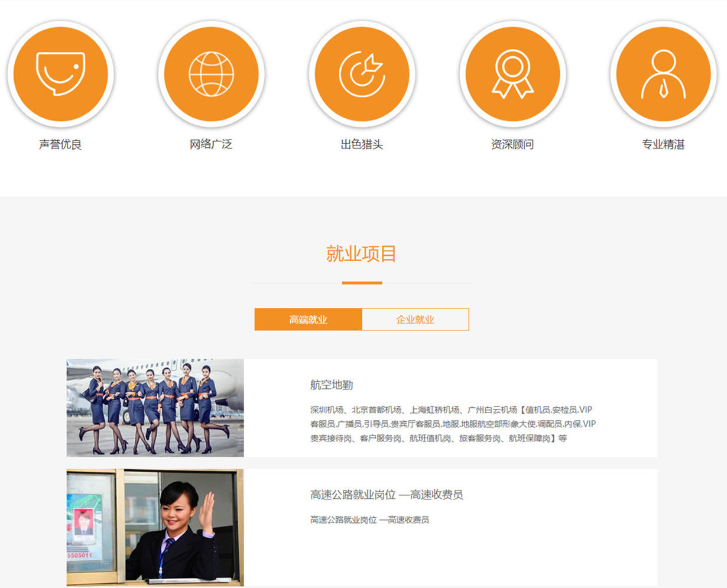The width and height of the screenshot is (727, 588).
Task: Open the 航空地勤 job title
Action: coord(332,385)
